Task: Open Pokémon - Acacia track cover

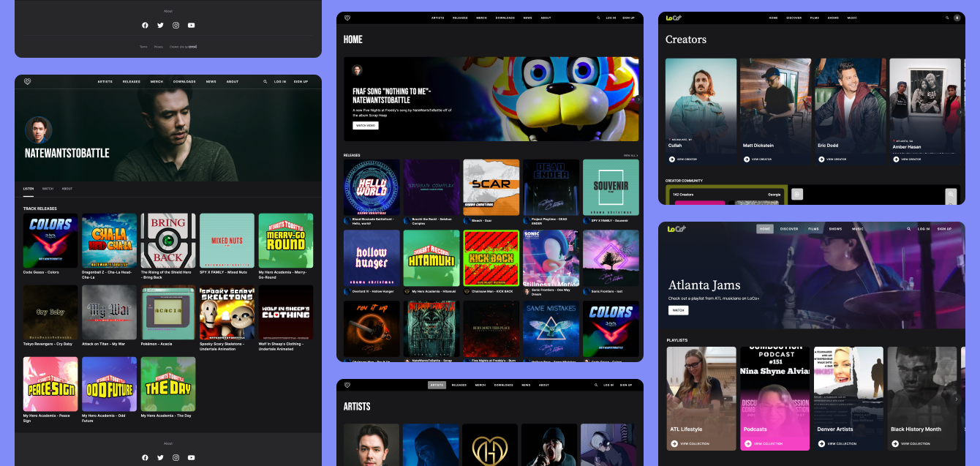Action: 168,312
